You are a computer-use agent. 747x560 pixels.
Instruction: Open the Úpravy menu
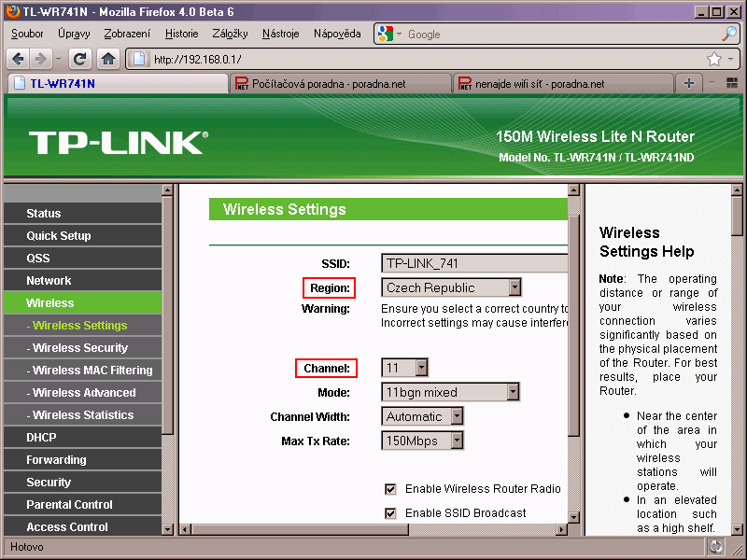pyautogui.click(x=74, y=34)
